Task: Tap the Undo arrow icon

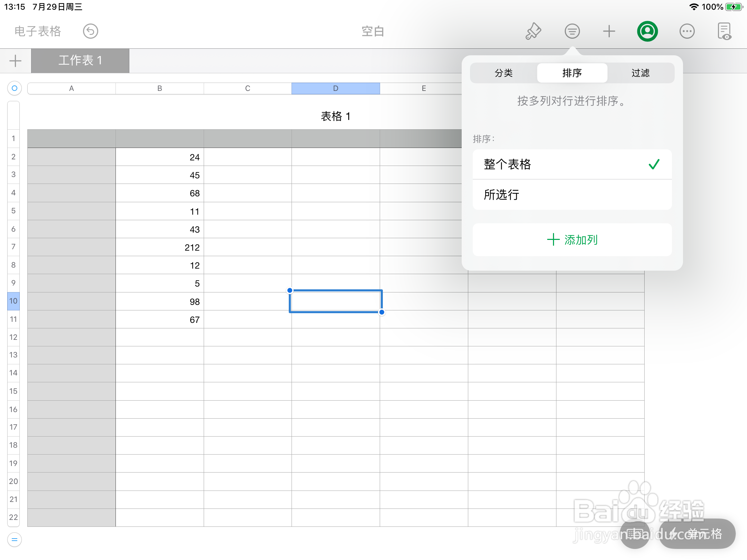Action: 90,31
